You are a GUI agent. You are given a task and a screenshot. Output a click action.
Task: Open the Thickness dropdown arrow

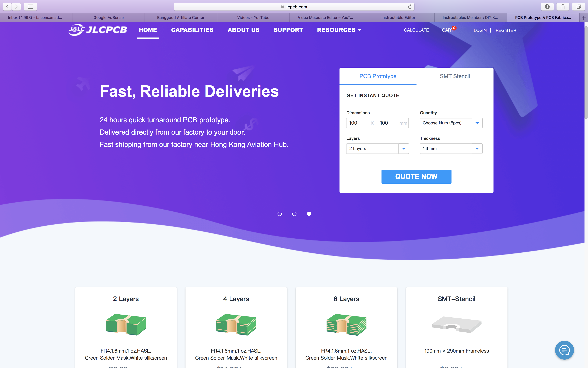477,149
